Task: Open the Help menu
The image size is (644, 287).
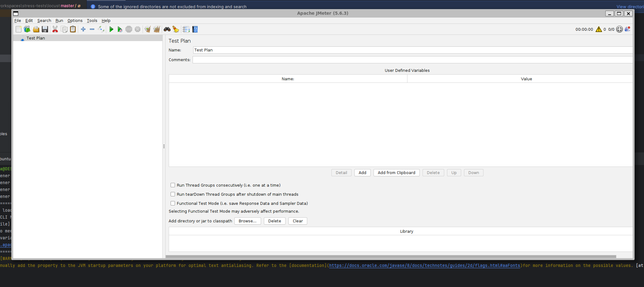Action: (106, 20)
